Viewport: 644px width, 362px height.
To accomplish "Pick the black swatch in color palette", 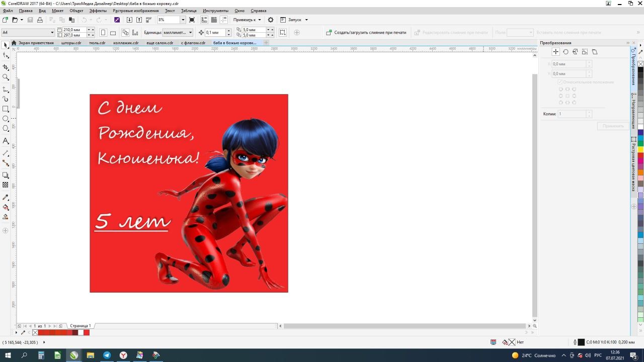I will pyautogui.click(x=640, y=69).
